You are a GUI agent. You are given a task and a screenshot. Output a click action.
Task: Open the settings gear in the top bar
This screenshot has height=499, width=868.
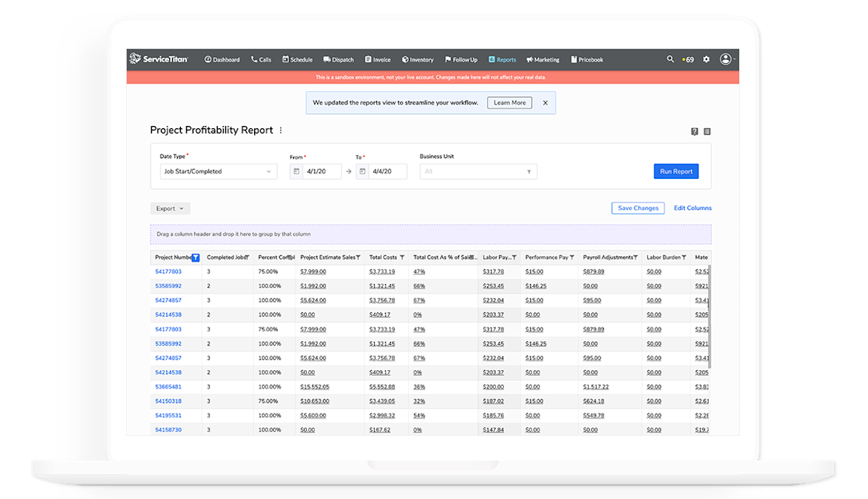(x=706, y=59)
